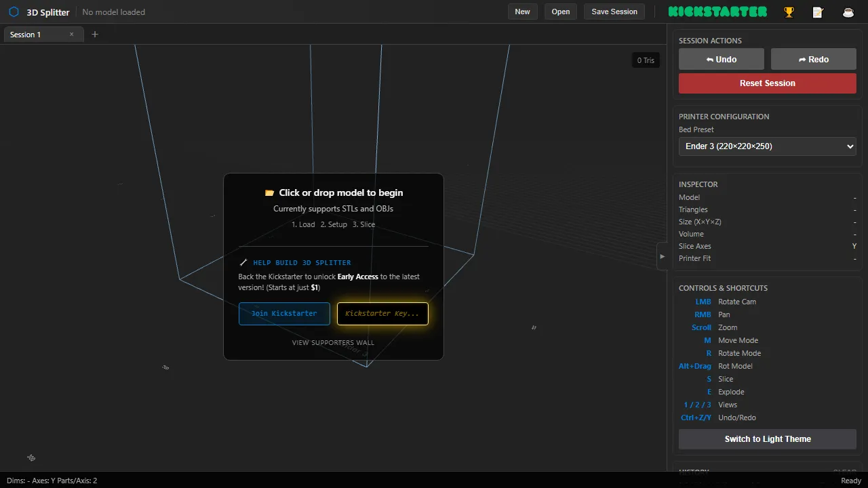Open the changelog notes icon
This screenshot has width=868, height=488.
[818, 12]
